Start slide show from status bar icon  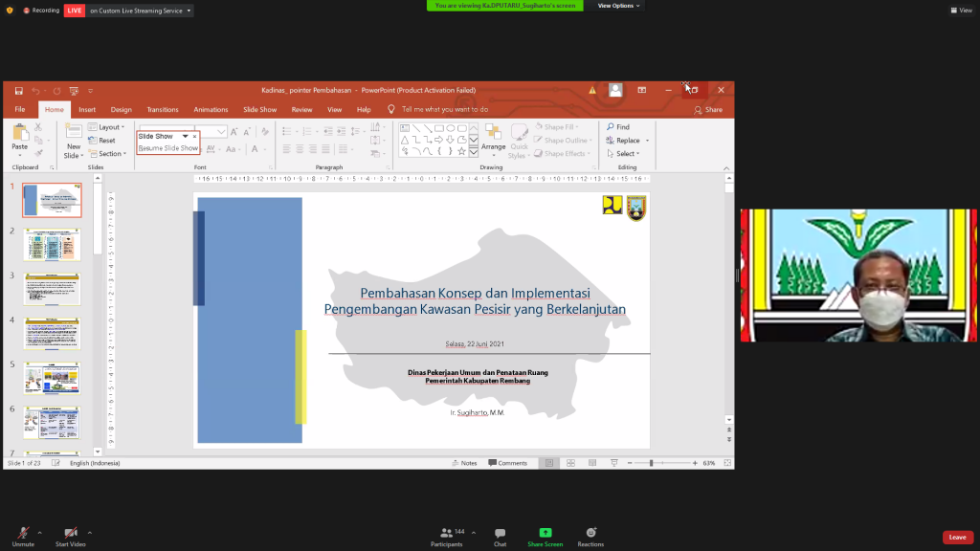click(612, 463)
